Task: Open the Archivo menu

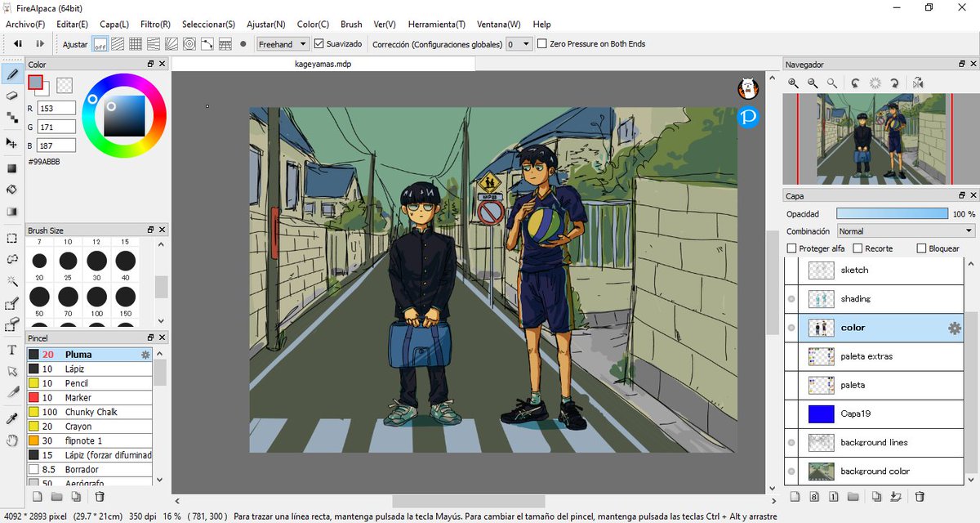Action: [x=25, y=24]
